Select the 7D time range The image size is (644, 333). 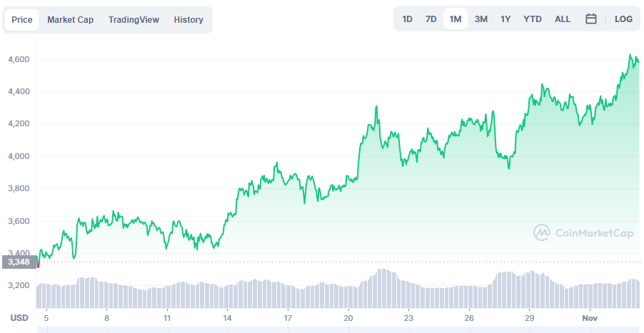(431, 19)
